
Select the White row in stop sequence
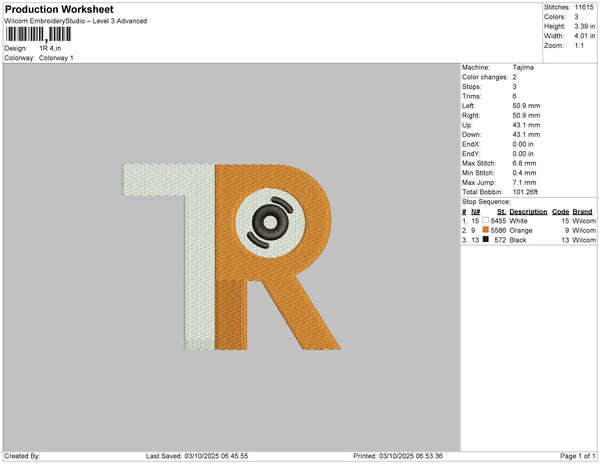point(529,221)
